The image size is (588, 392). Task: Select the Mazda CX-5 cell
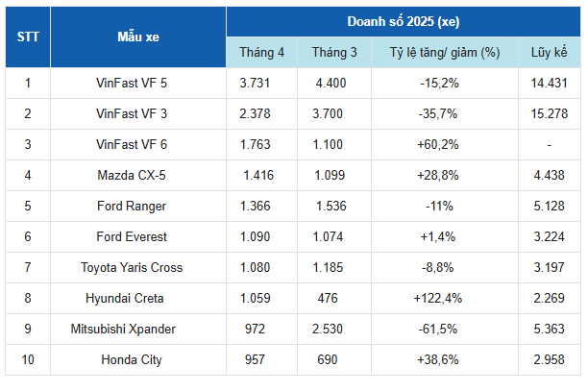coord(138,175)
